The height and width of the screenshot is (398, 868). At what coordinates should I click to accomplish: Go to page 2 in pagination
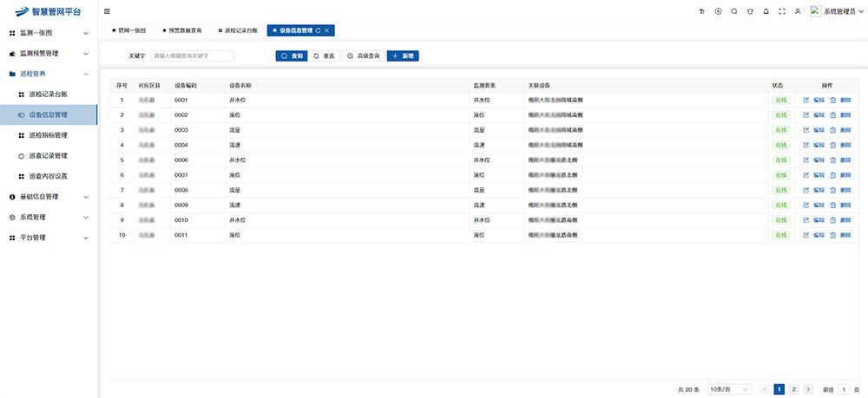tap(794, 390)
